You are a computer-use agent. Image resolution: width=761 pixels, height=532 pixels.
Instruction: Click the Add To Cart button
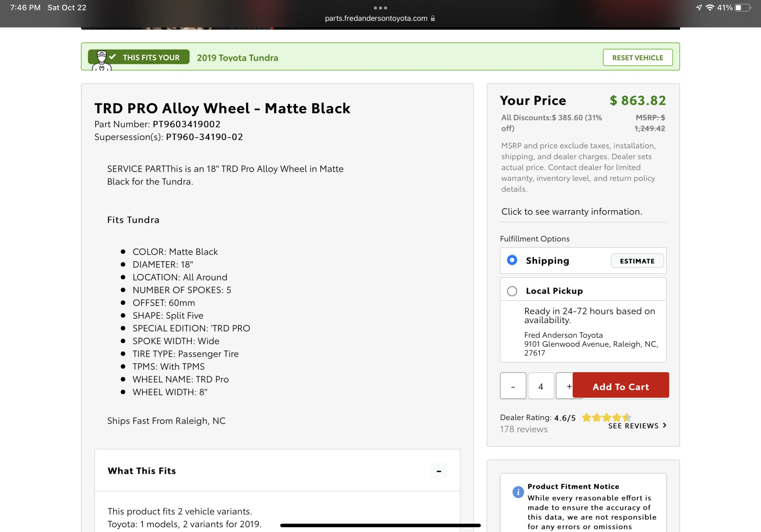click(x=621, y=386)
